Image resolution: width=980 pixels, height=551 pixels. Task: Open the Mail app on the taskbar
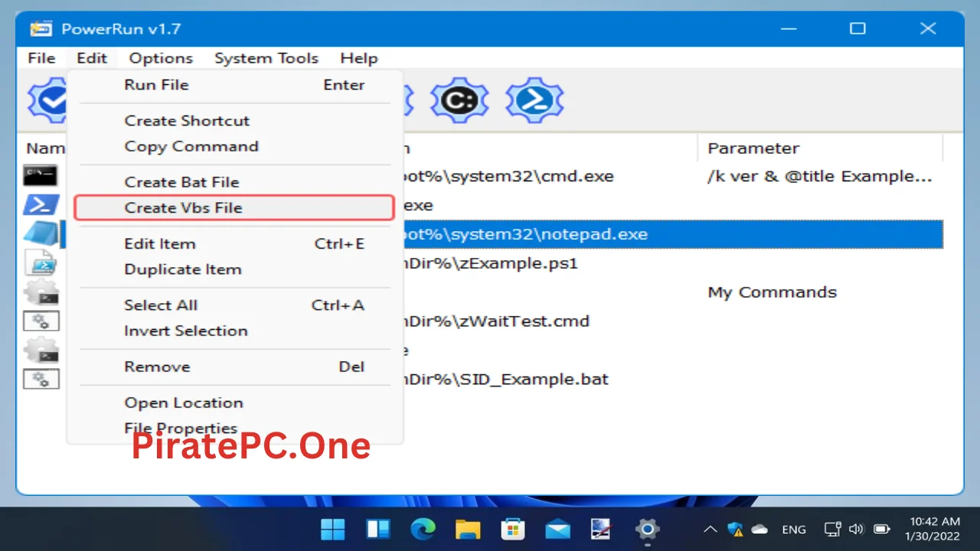point(557,529)
